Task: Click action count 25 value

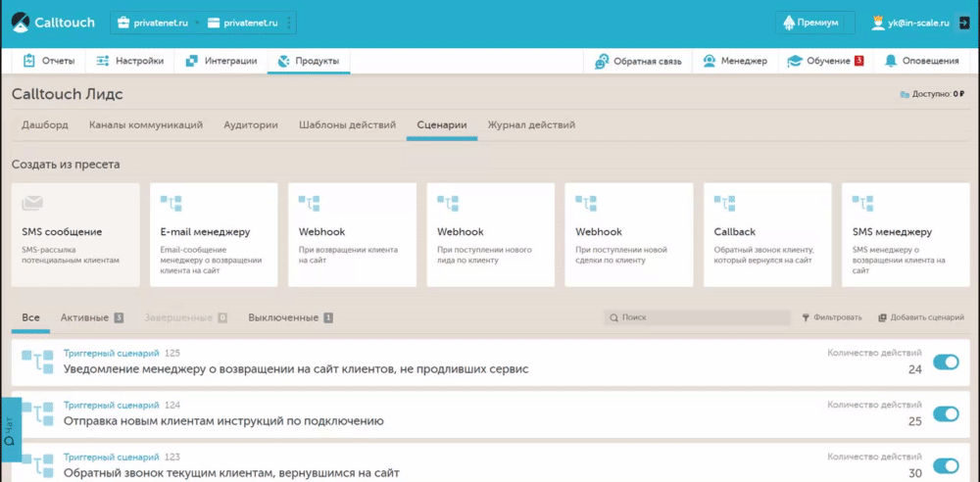Action: [915, 421]
